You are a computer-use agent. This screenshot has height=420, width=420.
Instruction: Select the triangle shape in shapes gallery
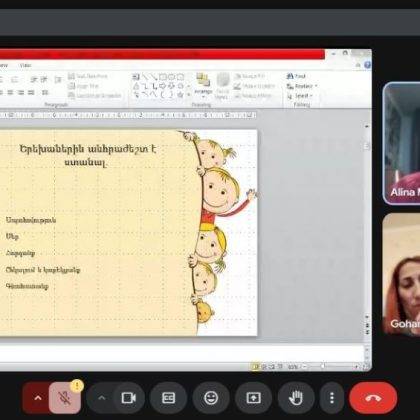pos(136,86)
